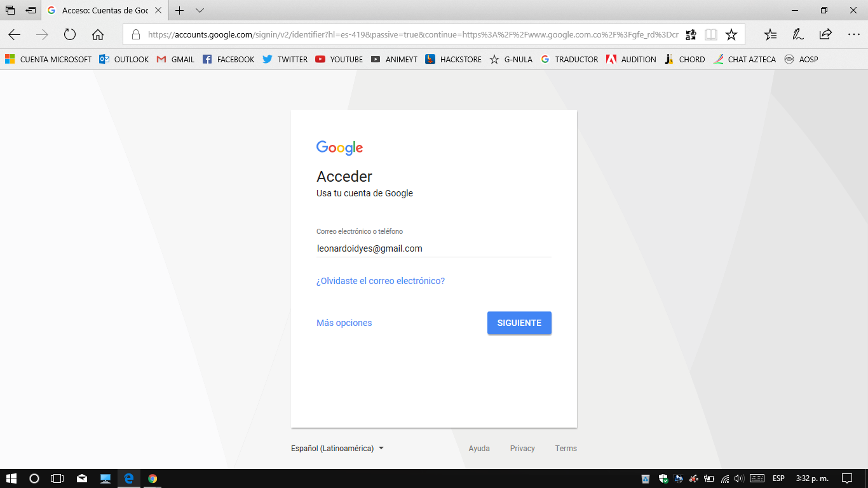Open Cortana search circle

34,478
